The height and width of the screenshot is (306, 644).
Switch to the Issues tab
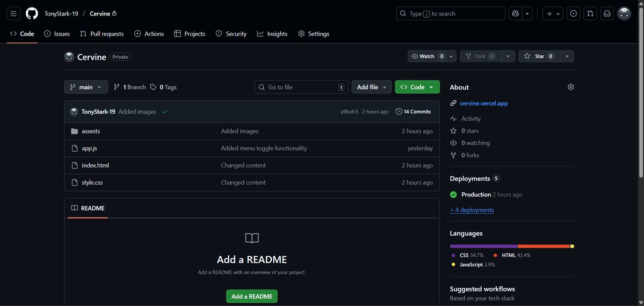[57, 34]
